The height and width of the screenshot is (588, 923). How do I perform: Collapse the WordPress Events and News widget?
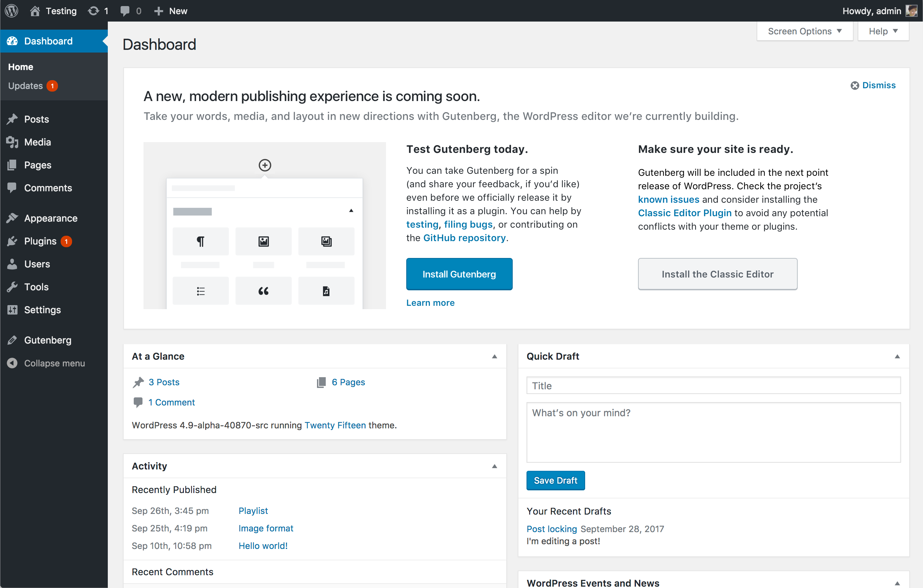[x=897, y=583]
